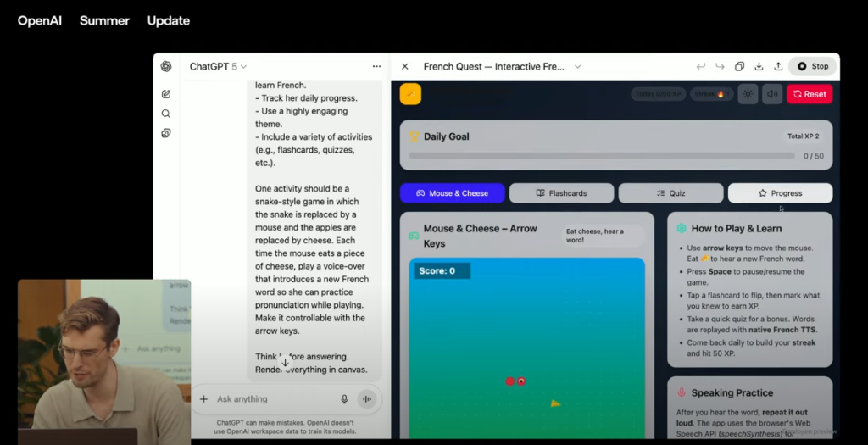The image size is (868, 445).
Task: Click the ChatGPT logo in the sidebar
Action: click(x=165, y=66)
